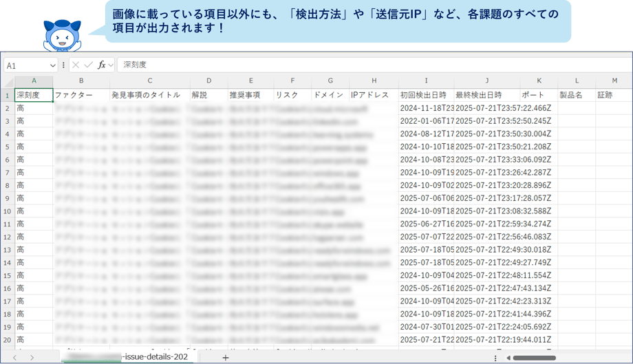The width and height of the screenshot is (633, 364).
Task: Select column F header
Action: pos(292,81)
